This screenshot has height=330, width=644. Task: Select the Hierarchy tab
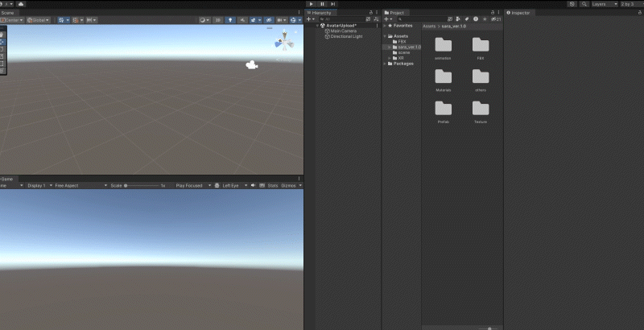coord(322,13)
